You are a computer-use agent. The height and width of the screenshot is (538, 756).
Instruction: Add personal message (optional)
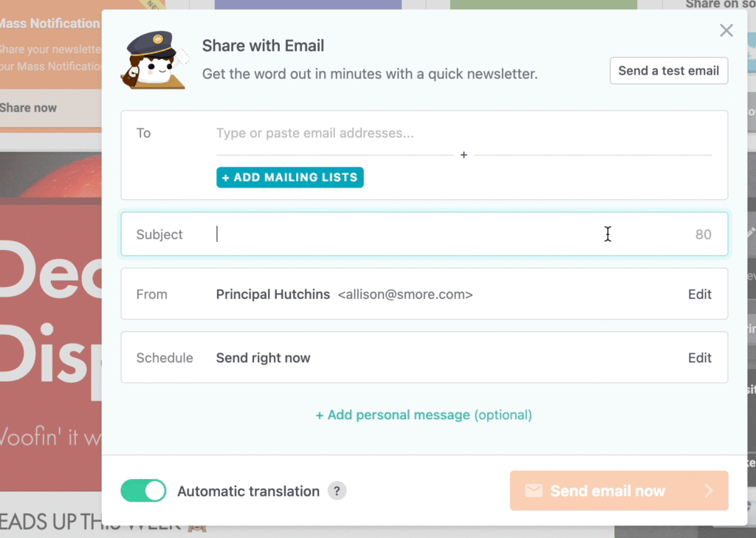pos(424,415)
